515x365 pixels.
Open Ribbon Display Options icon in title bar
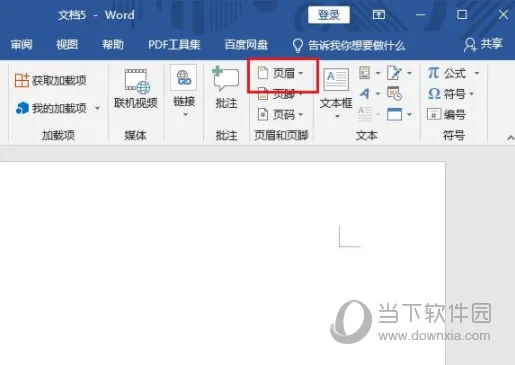click(379, 14)
